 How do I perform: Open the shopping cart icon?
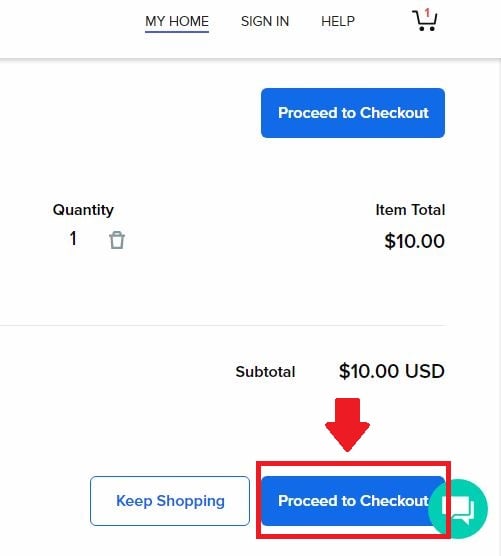[424, 20]
